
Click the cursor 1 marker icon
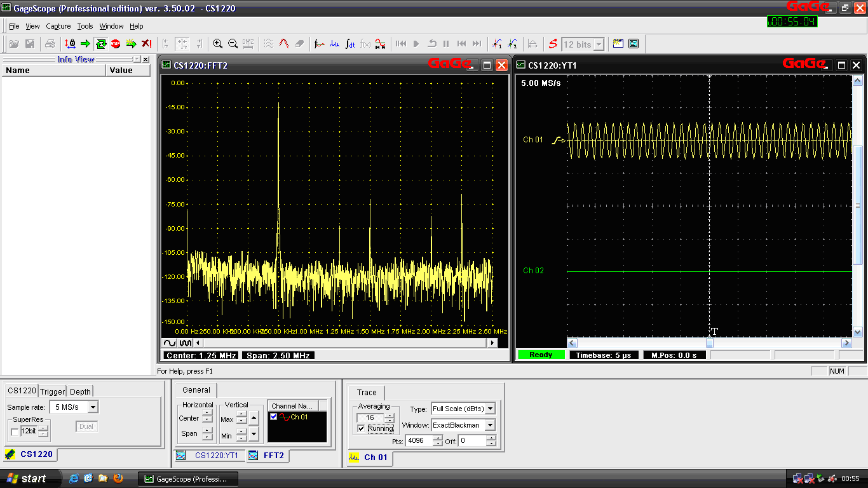tap(497, 44)
